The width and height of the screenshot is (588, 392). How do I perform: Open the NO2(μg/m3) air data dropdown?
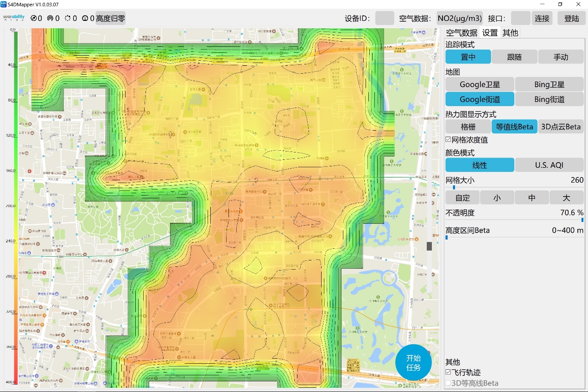[460, 19]
